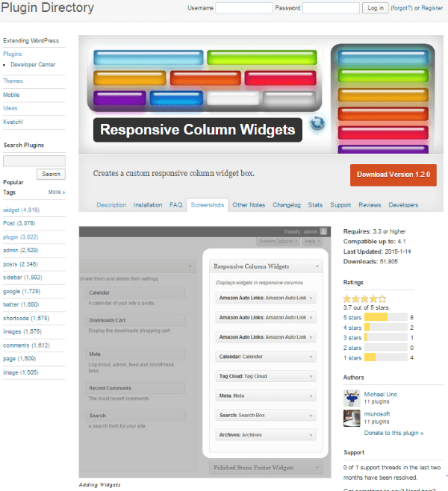Expand the Archives widget arrow
Image resolution: width=448 pixels, height=491 pixels.
(310, 434)
